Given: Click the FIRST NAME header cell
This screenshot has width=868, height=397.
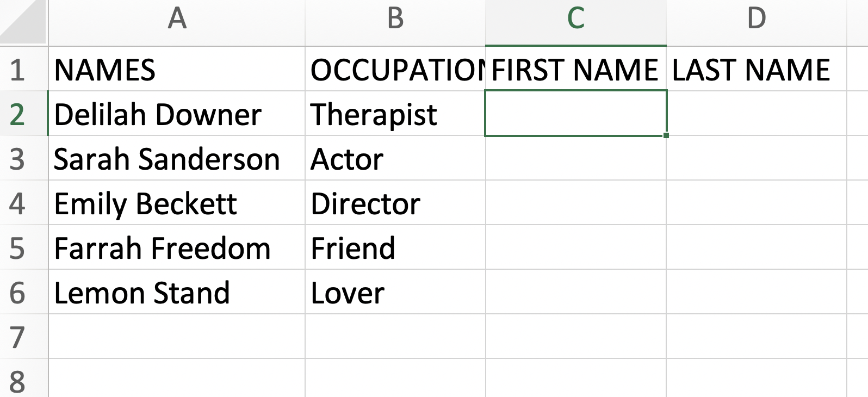Looking at the screenshot, I should pyautogui.click(x=575, y=69).
